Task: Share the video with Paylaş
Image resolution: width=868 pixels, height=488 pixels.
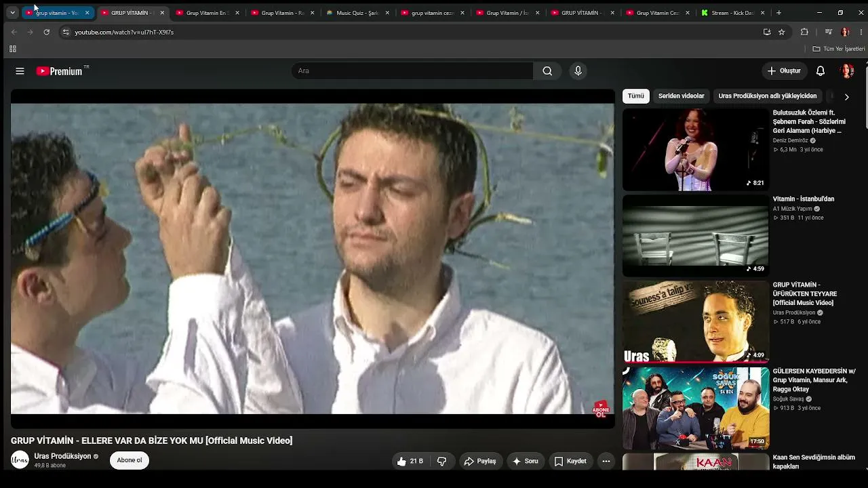Action: [x=480, y=461]
